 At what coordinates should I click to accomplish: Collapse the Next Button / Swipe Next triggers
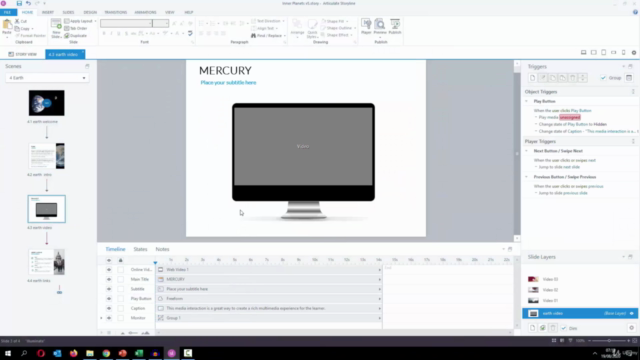(527, 151)
